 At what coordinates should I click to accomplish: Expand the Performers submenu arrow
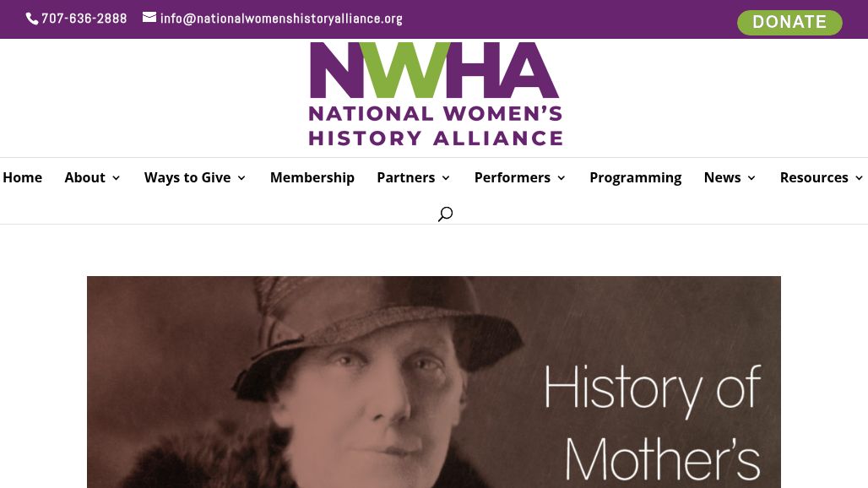561,178
